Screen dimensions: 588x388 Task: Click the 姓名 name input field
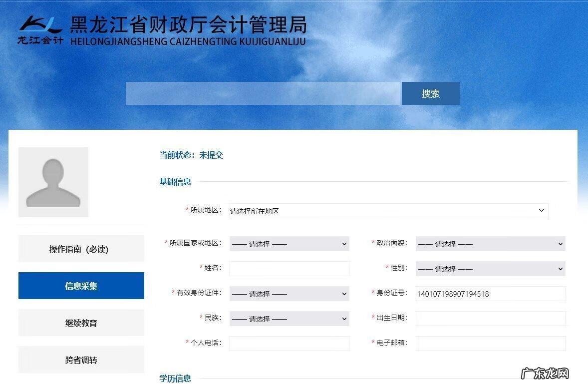click(289, 268)
